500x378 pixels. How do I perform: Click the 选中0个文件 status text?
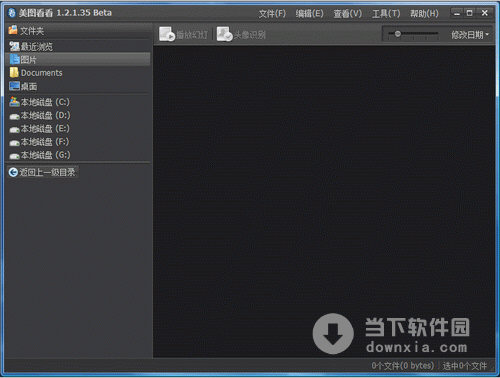(x=465, y=366)
